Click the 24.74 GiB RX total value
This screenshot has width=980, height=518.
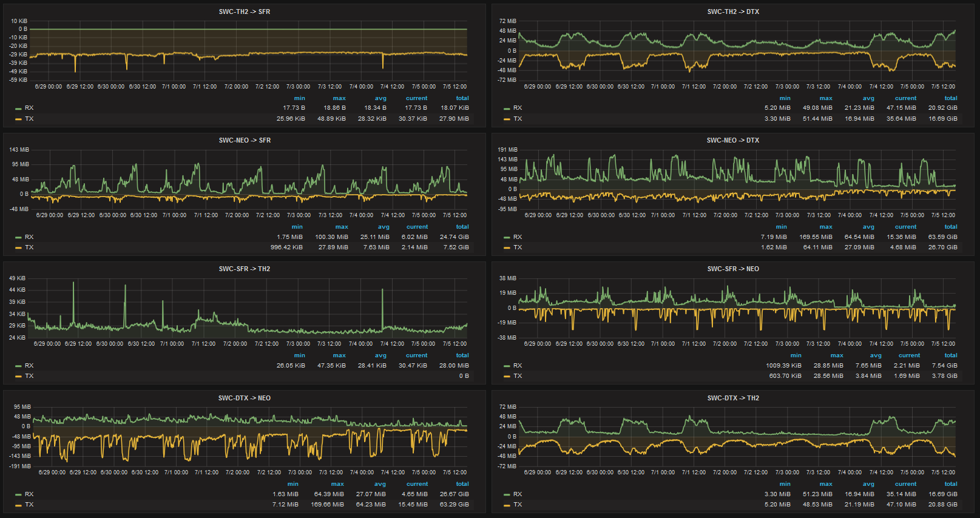point(454,237)
